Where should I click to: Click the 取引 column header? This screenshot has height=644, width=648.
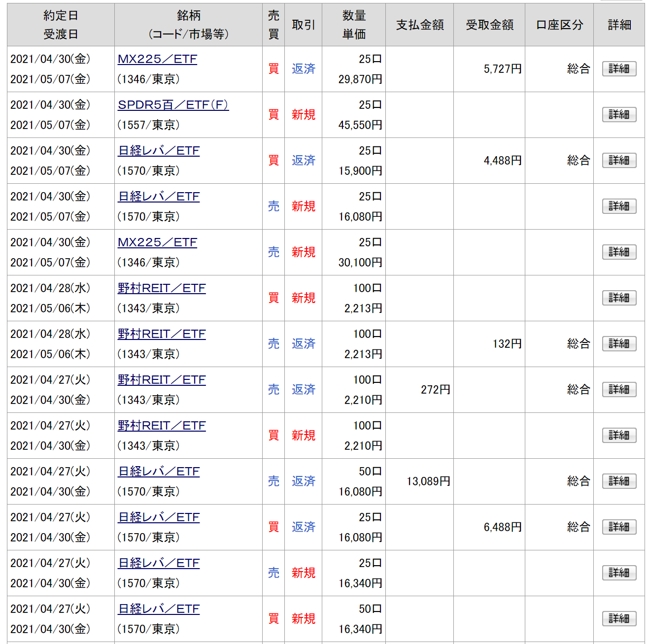point(303,25)
